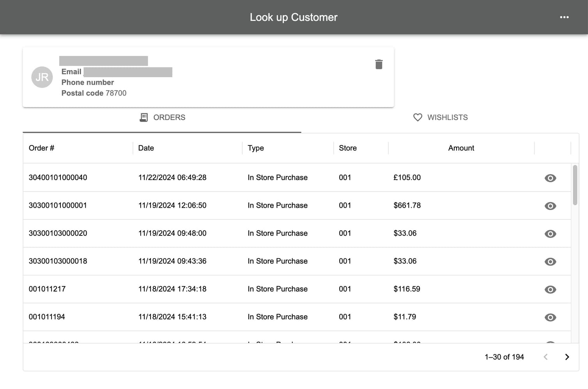
Task: Select order number 001011217
Action: coord(47,289)
